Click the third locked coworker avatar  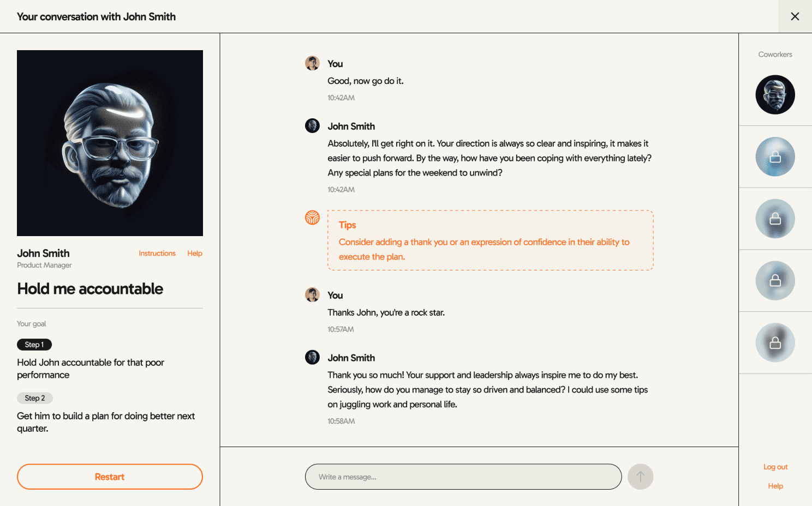tap(775, 281)
